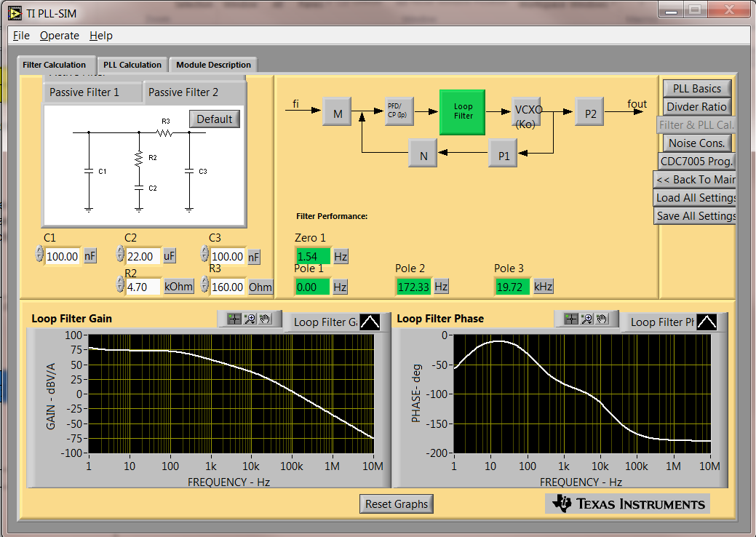Viewport: 756px width, 537px height.
Task: Click Pole 1 indicator value 0.00
Action: point(313,287)
